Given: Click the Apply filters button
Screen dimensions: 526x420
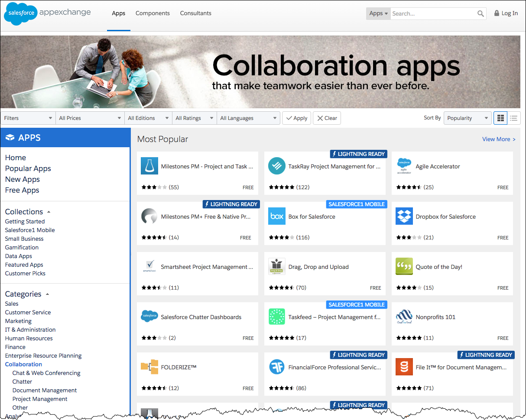Looking at the screenshot, I should [296, 118].
